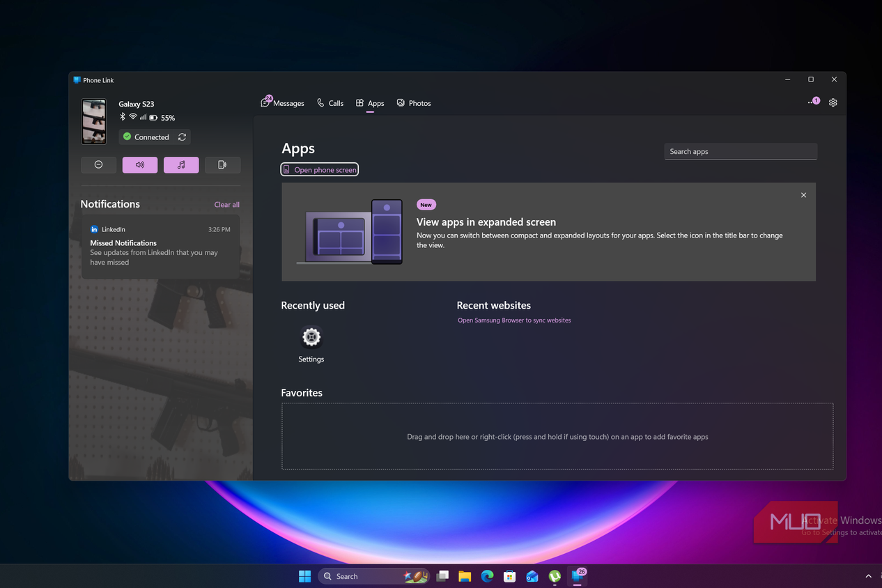Open the notifications icon with badge 1
882x588 pixels.
[x=814, y=102]
